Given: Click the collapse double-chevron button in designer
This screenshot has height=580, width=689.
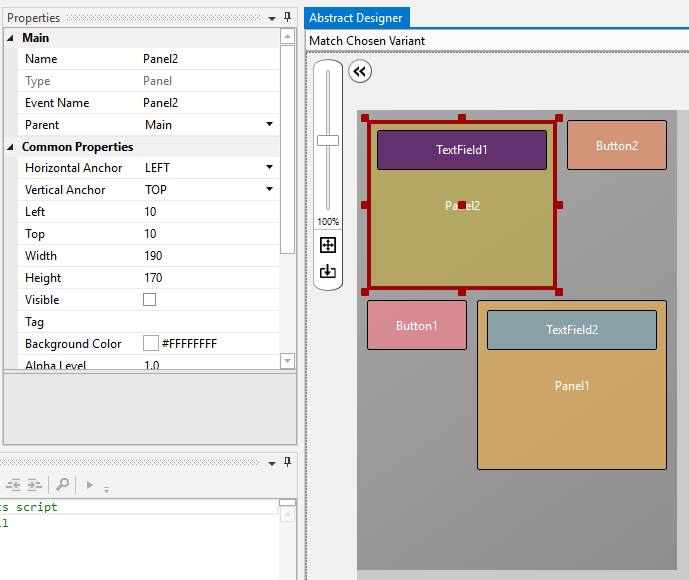Looking at the screenshot, I should pos(360,71).
